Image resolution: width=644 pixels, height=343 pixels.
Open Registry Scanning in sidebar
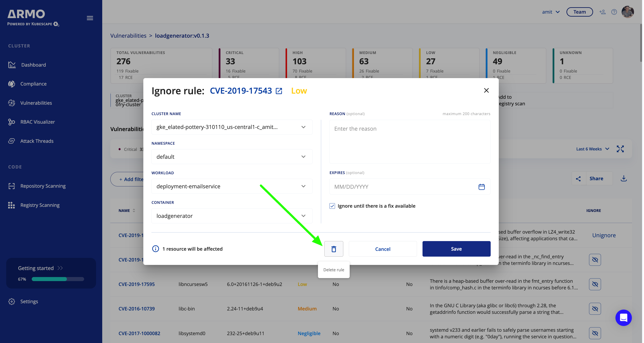pyautogui.click(x=40, y=205)
